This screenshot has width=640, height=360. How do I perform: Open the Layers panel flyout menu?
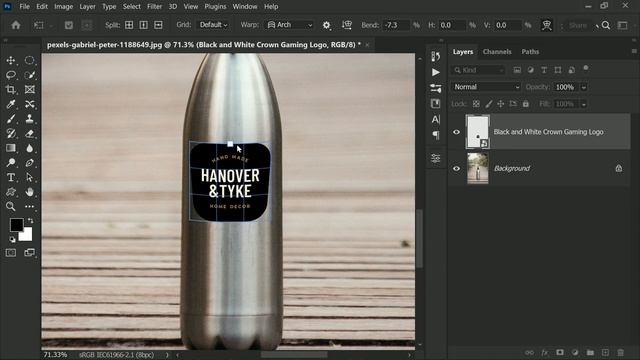coord(634,51)
